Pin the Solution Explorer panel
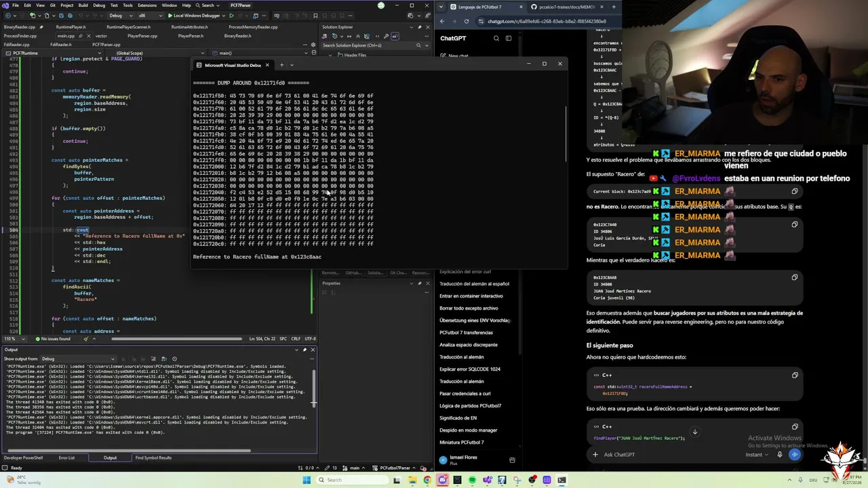This screenshot has height=488, width=868. pos(420,27)
